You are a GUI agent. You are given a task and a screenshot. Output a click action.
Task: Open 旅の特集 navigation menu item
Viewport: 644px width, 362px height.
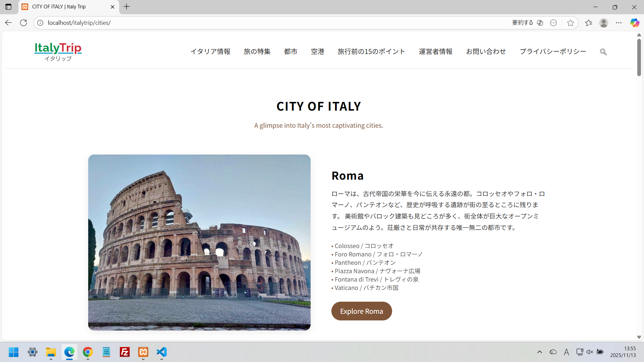257,52
